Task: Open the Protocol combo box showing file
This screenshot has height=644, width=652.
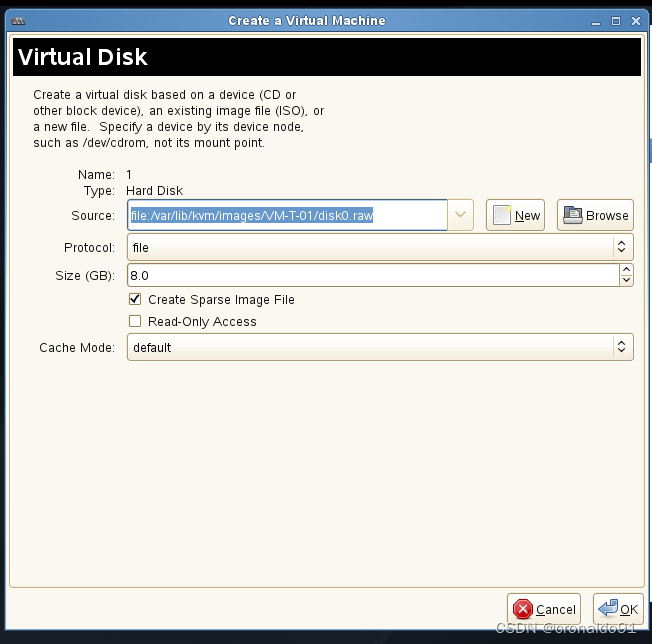Action: pyautogui.click(x=380, y=247)
